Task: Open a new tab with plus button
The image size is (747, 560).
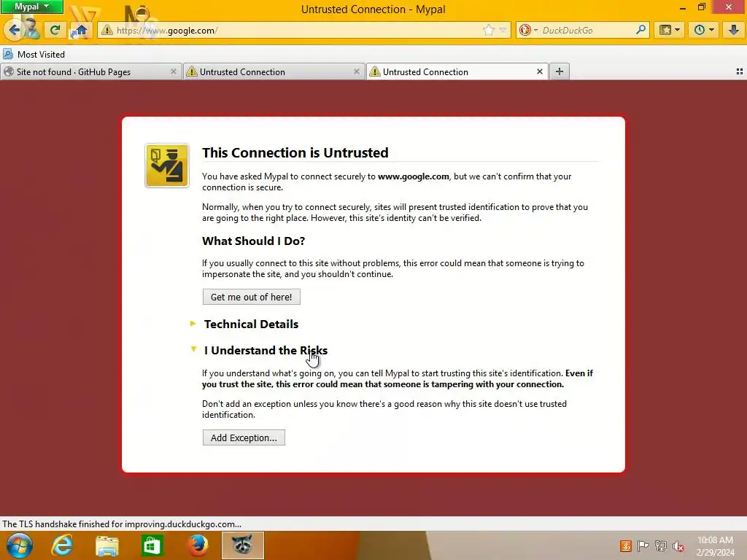Action: [x=560, y=71]
